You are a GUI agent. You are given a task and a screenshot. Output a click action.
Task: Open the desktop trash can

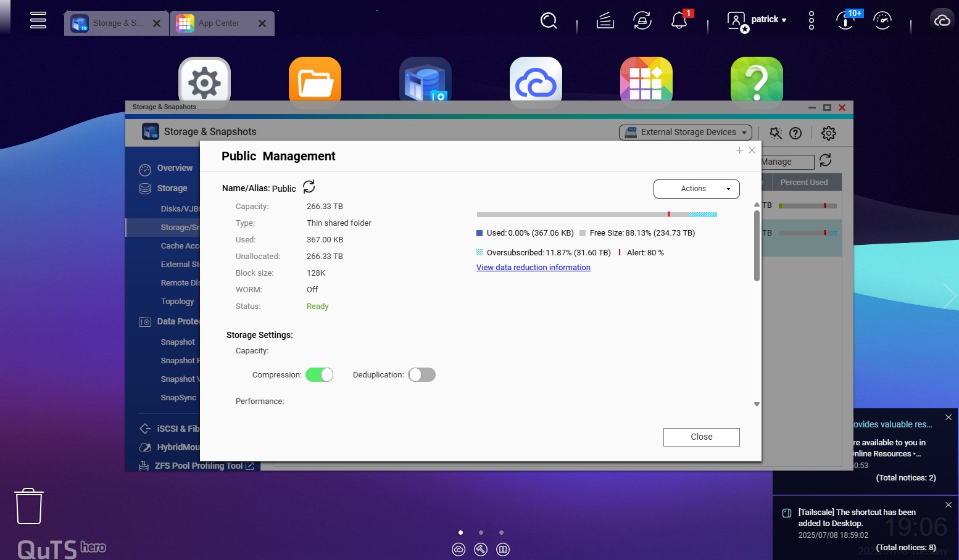tap(29, 506)
